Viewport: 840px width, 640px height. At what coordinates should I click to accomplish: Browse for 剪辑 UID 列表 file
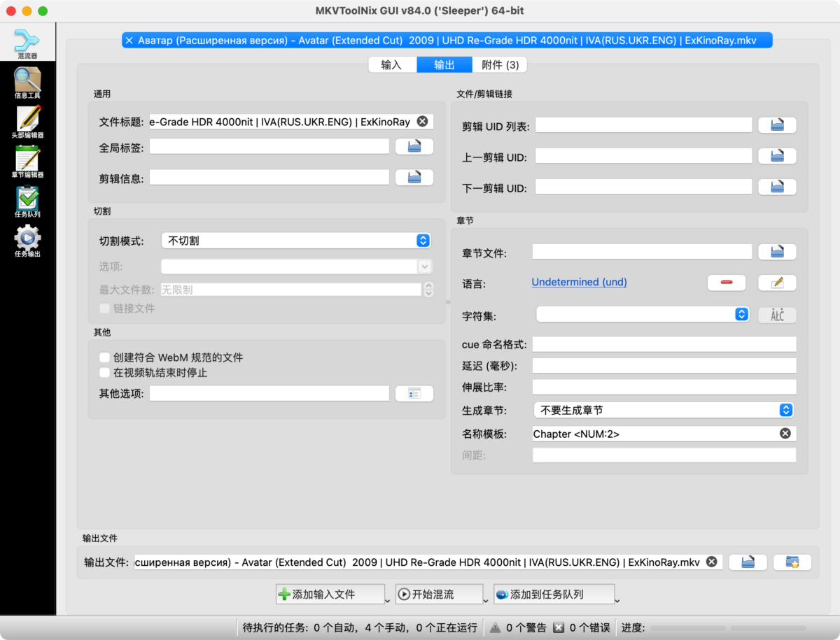tap(777, 125)
